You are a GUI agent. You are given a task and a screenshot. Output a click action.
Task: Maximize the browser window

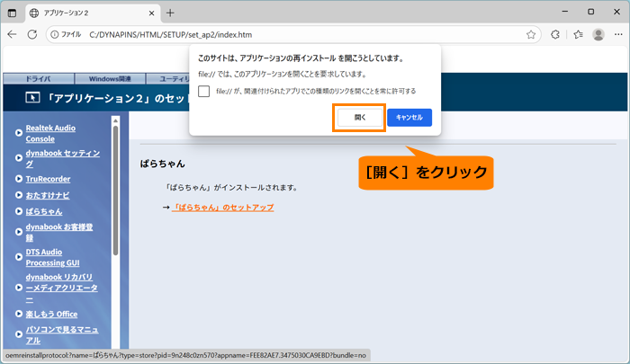[x=590, y=12]
